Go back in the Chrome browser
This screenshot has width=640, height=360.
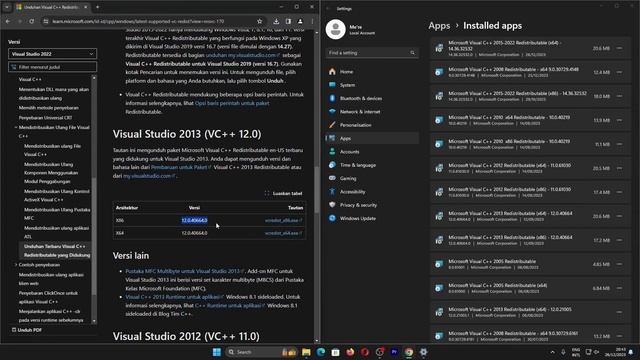pyautogui.click(x=8, y=21)
